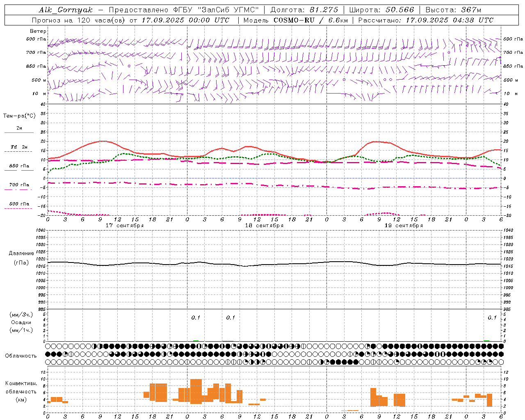Click the "(мм/1ч.)" precipitation unit label
The image size is (525, 420).
(x=21, y=330)
